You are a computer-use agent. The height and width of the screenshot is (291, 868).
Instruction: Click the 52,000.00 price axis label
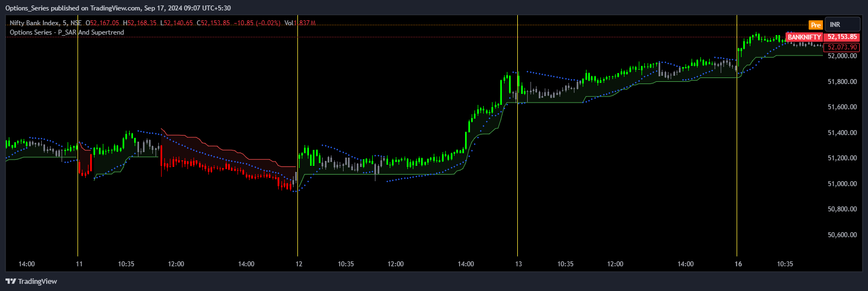click(x=842, y=56)
